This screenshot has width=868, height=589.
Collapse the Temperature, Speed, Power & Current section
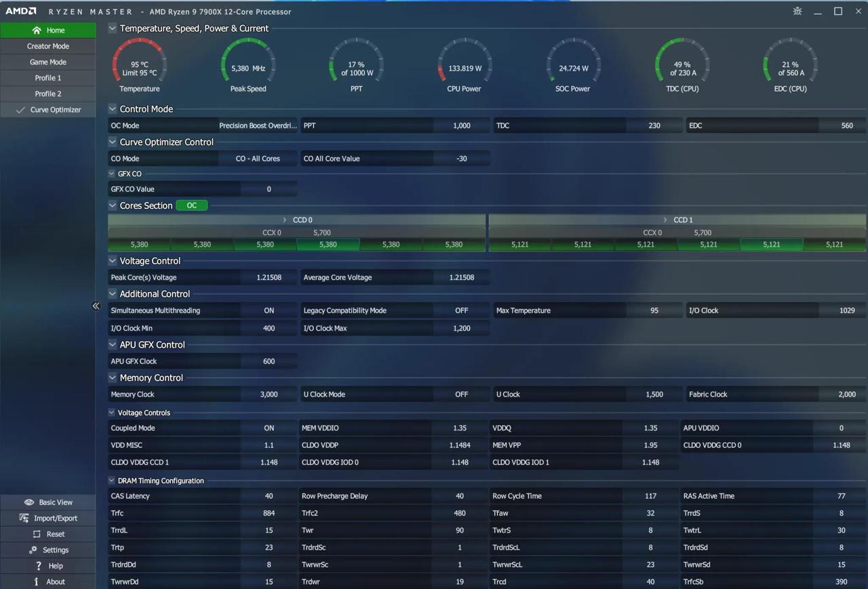(x=113, y=28)
